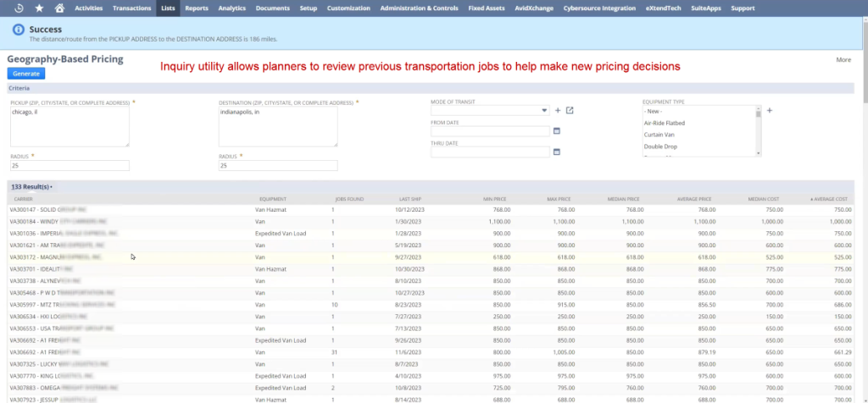Add new Mode of Transit with plus icon
Image resolution: width=868 pixels, height=403 pixels.
[557, 110]
